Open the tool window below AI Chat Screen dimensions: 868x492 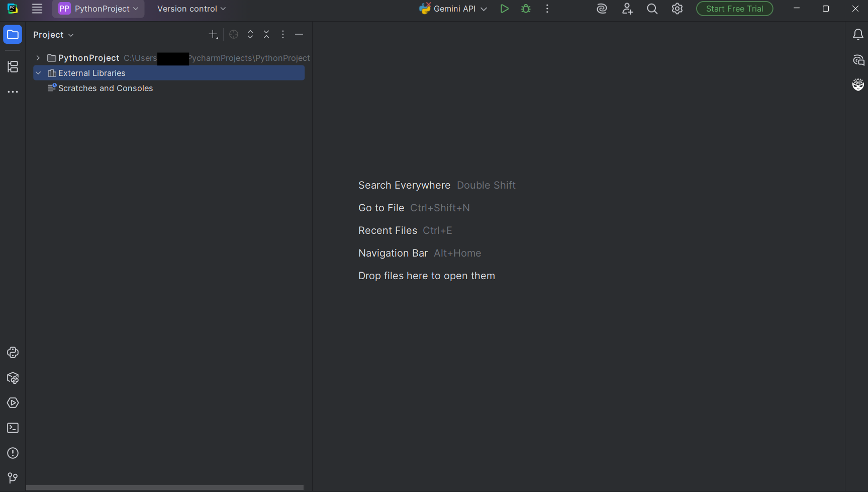[858, 85]
